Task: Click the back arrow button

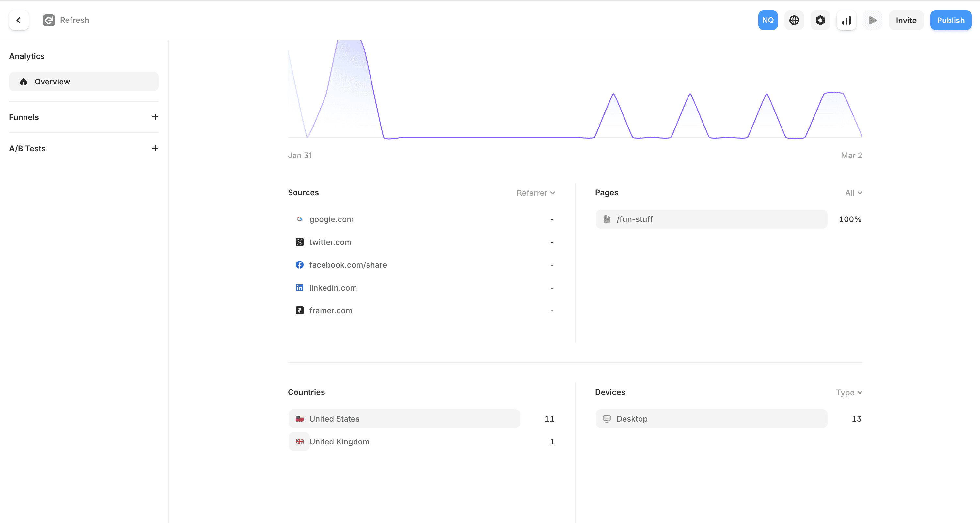Action: 19,20
